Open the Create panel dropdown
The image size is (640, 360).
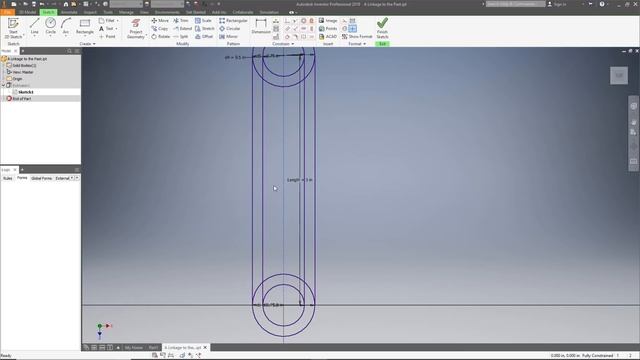click(87, 44)
